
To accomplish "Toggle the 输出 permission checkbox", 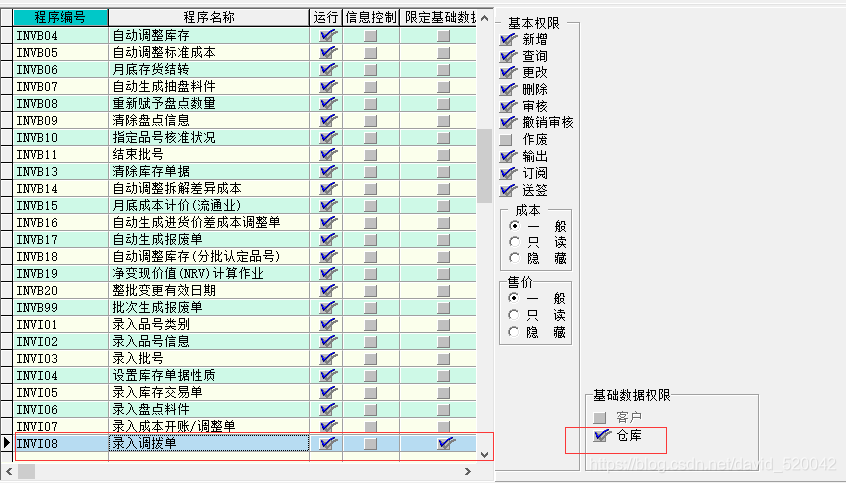I will [x=507, y=157].
